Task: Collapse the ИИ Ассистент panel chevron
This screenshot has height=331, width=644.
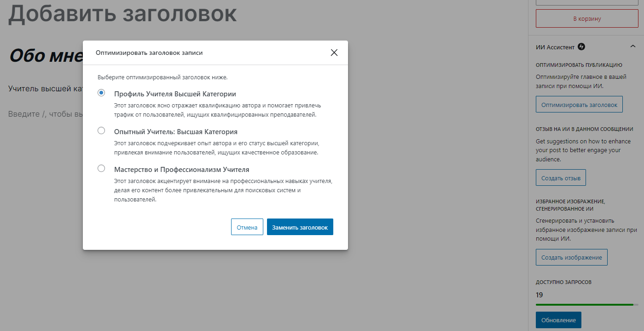Action: [x=633, y=47]
